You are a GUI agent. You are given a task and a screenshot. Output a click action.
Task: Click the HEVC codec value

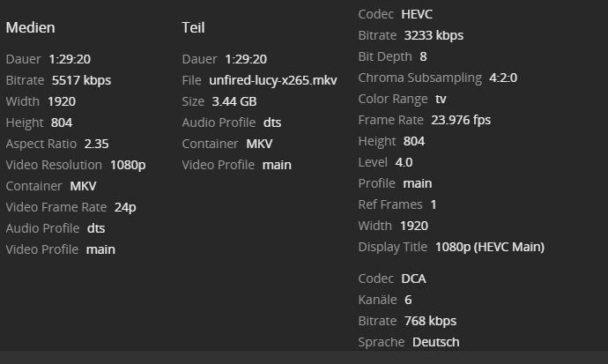coord(417,14)
